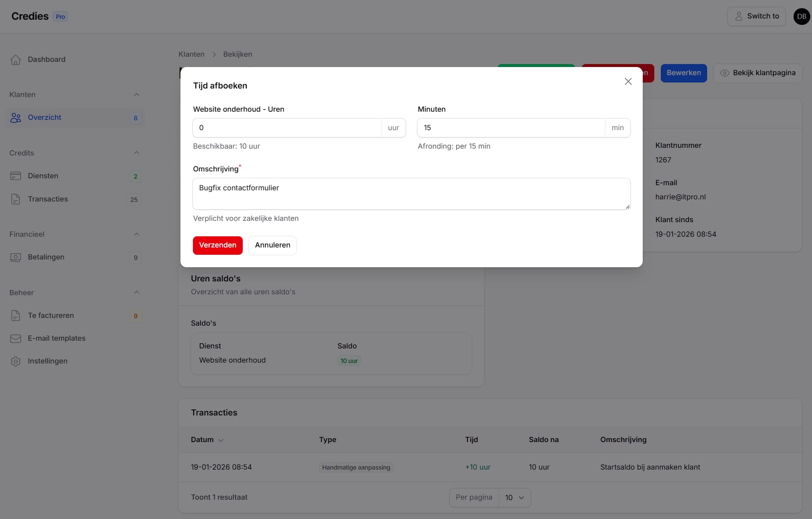Screen dimensions: 812x519
Task: Click the E-mail templates envelope icon
Action: click(x=15, y=339)
